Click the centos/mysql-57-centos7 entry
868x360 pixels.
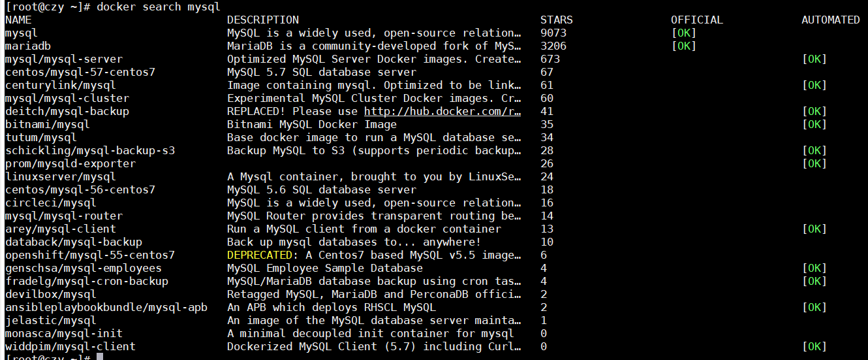pyautogui.click(x=80, y=73)
